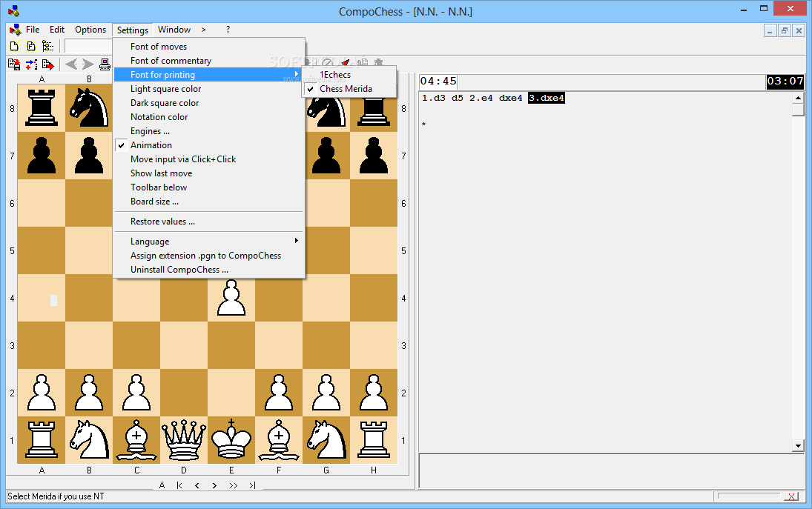
Task: Choose Font of commentary
Action: 209,61
